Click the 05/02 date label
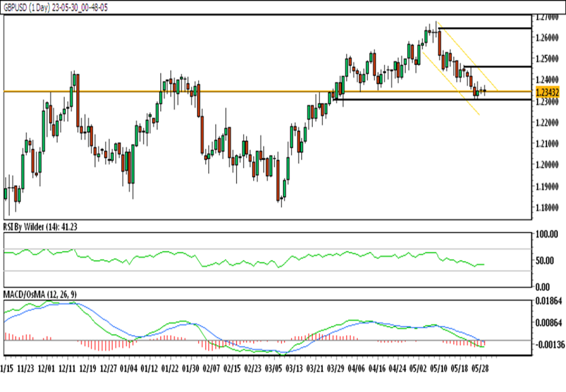Viewport: 566px width, 392px height. pyautogui.click(x=418, y=369)
